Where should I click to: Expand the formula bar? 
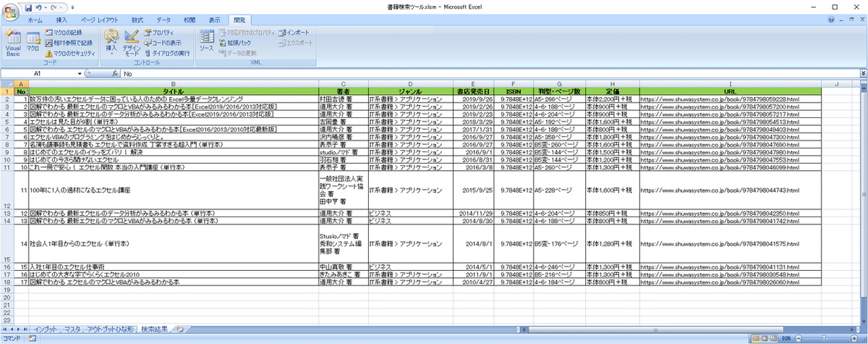click(x=863, y=73)
